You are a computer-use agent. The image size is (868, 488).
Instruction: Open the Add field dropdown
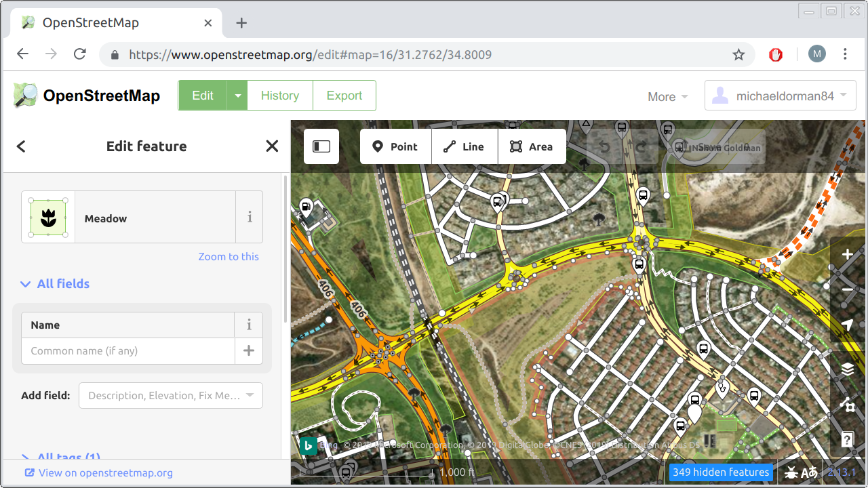[170, 395]
